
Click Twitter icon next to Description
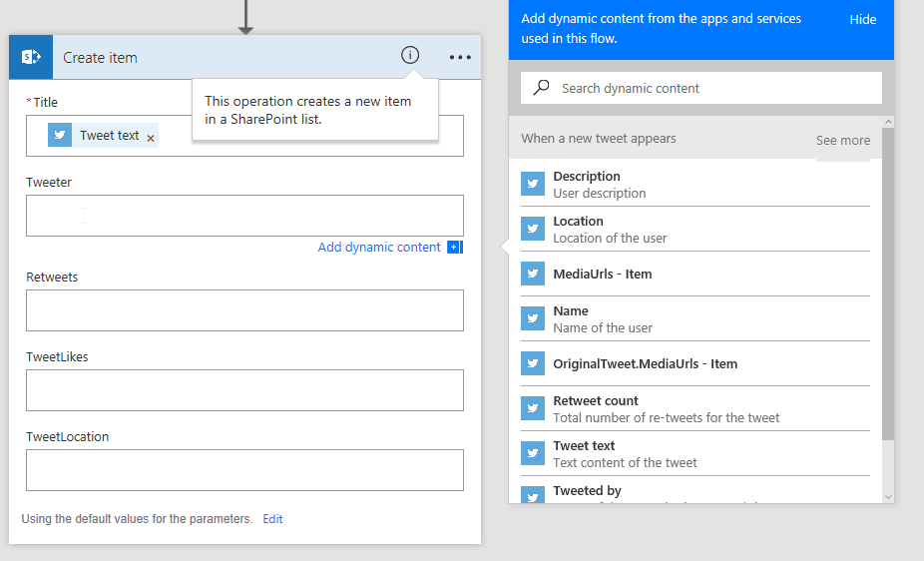[533, 185]
